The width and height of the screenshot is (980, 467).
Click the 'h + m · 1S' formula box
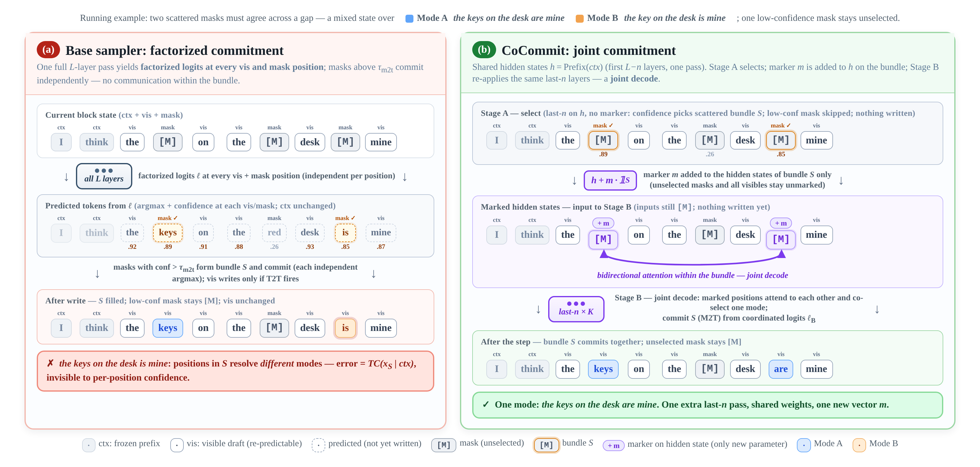pyautogui.click(x=610, y=180)
